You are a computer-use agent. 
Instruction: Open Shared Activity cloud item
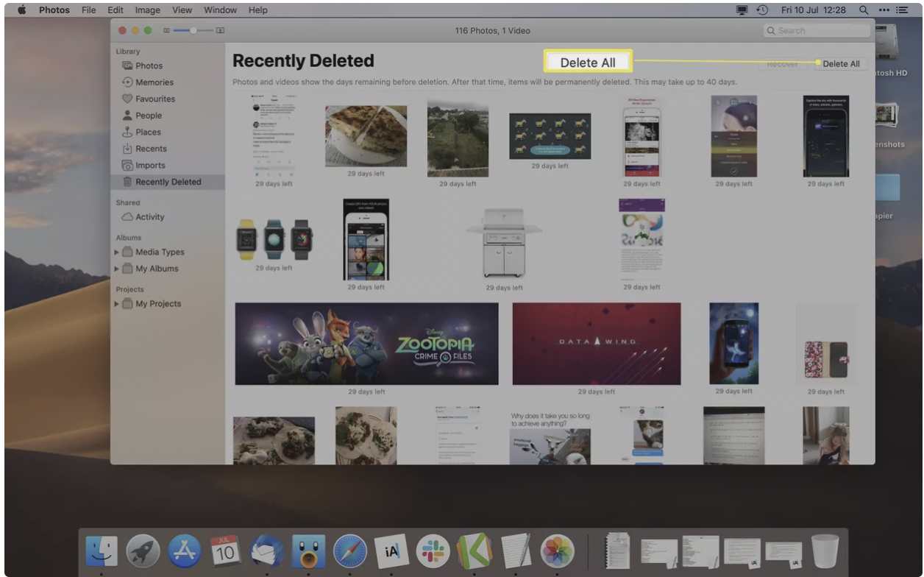click(149, 217)
